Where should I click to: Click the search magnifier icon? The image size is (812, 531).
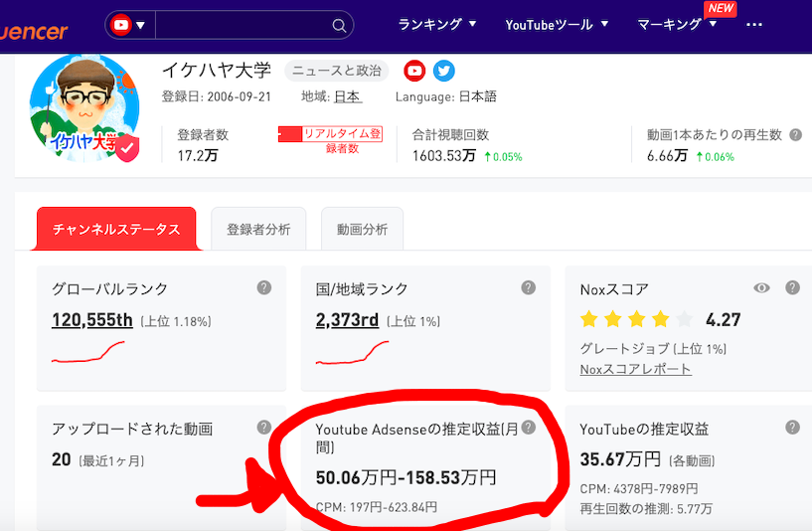click(339, 26)
